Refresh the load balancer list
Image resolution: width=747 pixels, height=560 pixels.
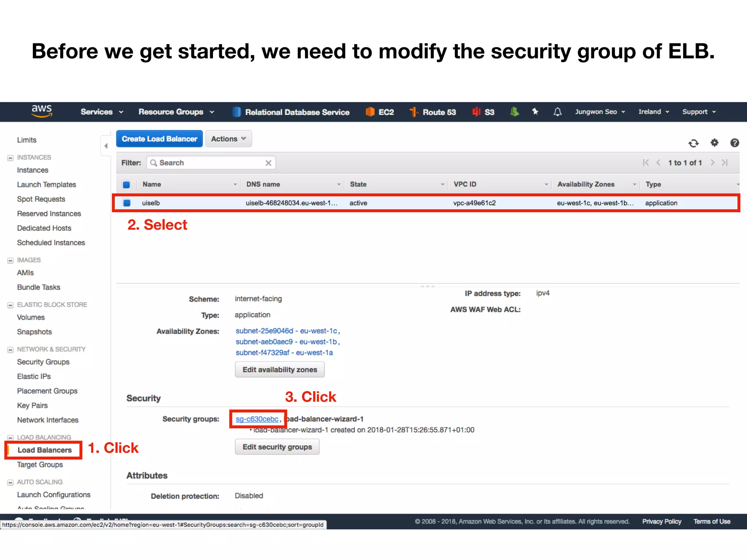pos(693,143)
